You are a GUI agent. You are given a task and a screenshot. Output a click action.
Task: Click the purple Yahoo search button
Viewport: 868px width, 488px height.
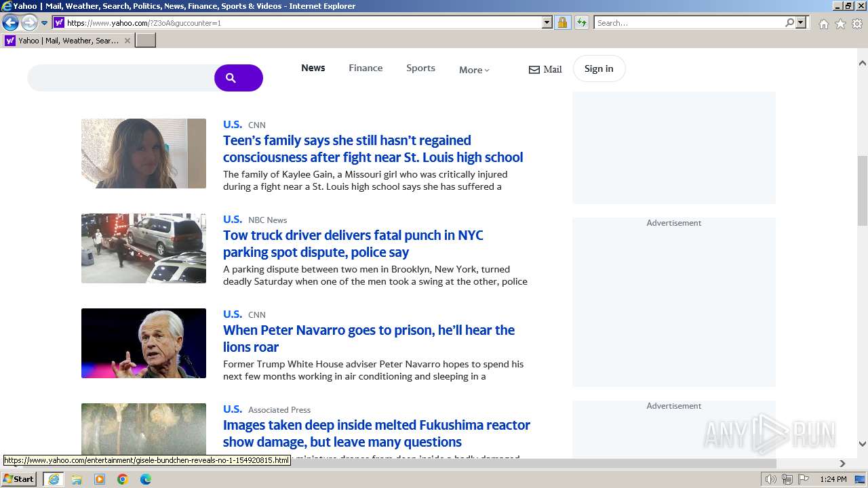(x=239, y=78)
